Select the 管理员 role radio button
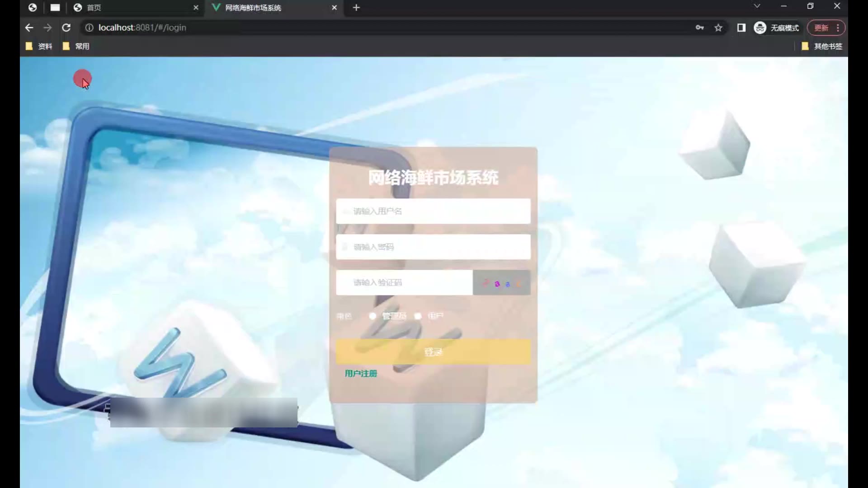Image resolution: width=868 pixels, height=488 pixels. coord(373,316)
